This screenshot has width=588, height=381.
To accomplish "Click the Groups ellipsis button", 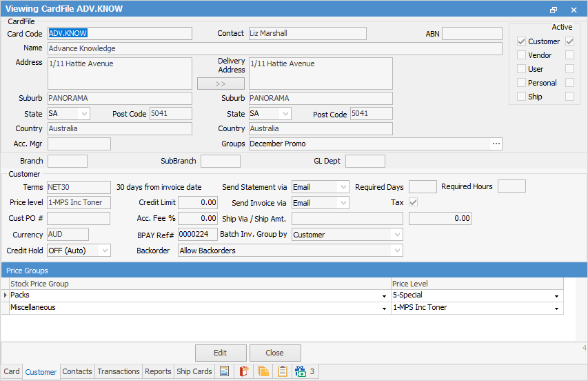I will 496,144.
